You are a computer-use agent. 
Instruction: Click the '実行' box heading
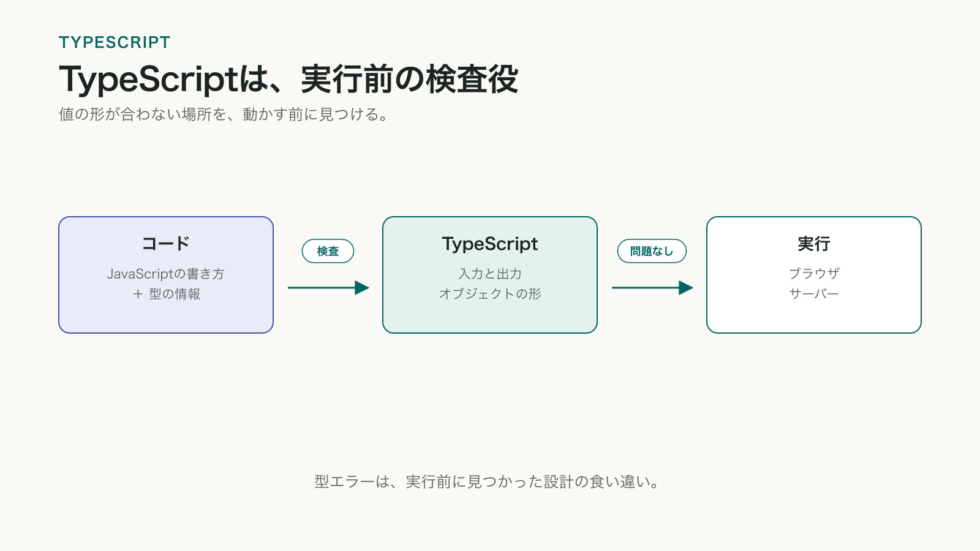814,244
